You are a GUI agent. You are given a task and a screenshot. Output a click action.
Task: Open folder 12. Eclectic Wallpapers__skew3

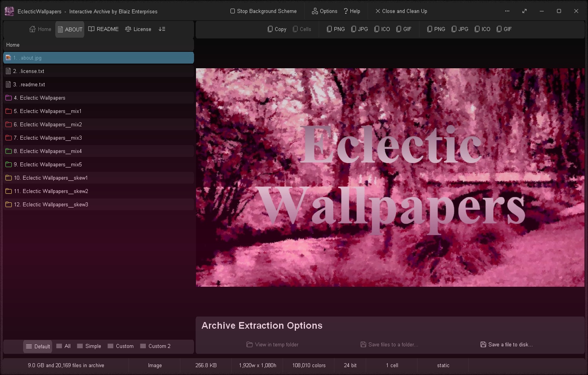tap(98, 204)
